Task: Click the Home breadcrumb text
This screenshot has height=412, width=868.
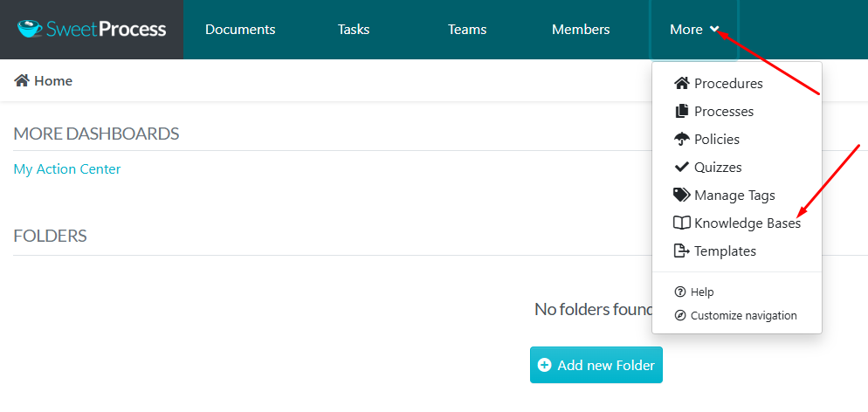Action: [x=53, y=80]
